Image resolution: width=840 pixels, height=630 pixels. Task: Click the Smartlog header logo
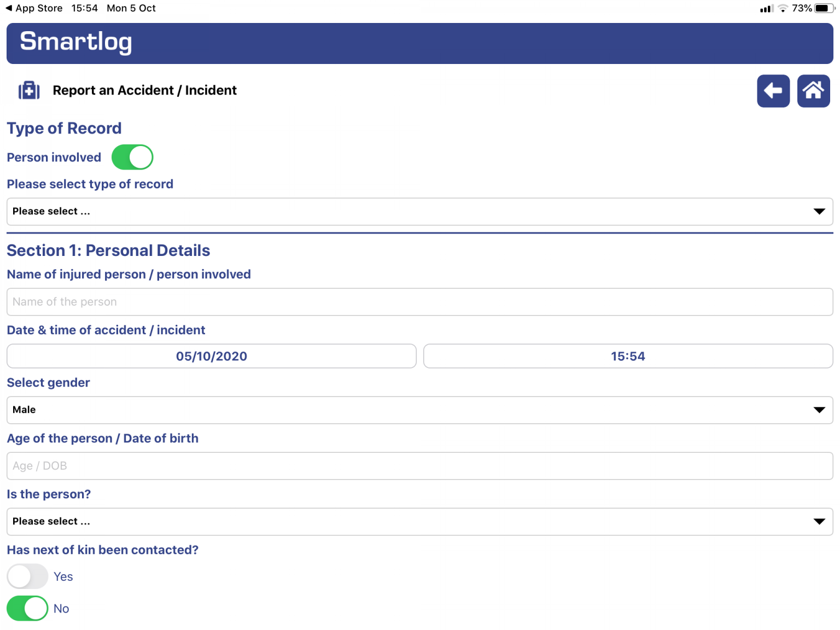click(x=75, y=42)
